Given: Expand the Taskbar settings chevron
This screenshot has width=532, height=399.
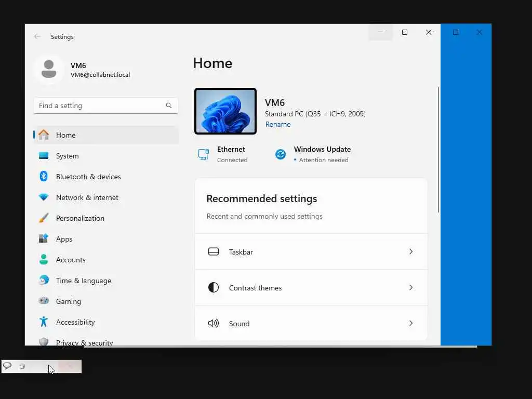Looking at the screenshot, I should (411, 252).
